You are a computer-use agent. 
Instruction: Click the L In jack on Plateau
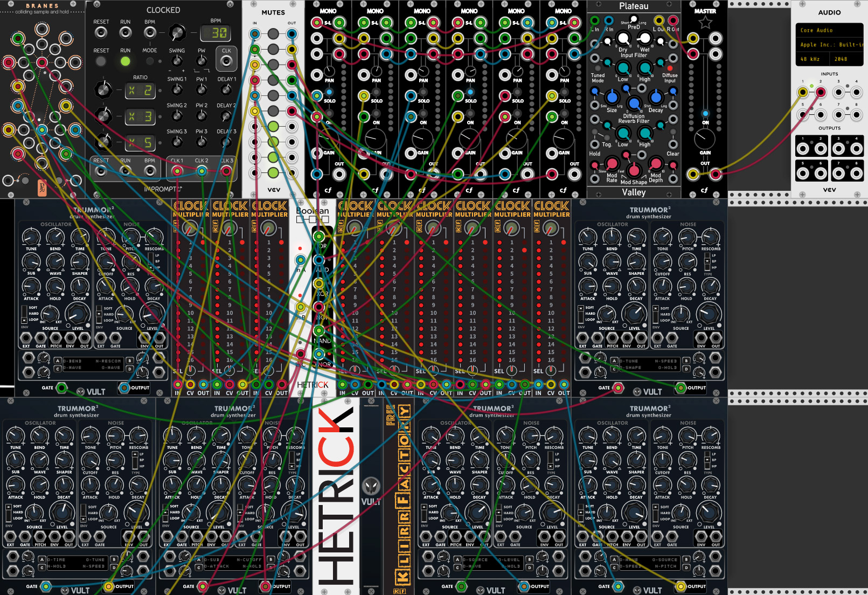click(x=594, y=21)
